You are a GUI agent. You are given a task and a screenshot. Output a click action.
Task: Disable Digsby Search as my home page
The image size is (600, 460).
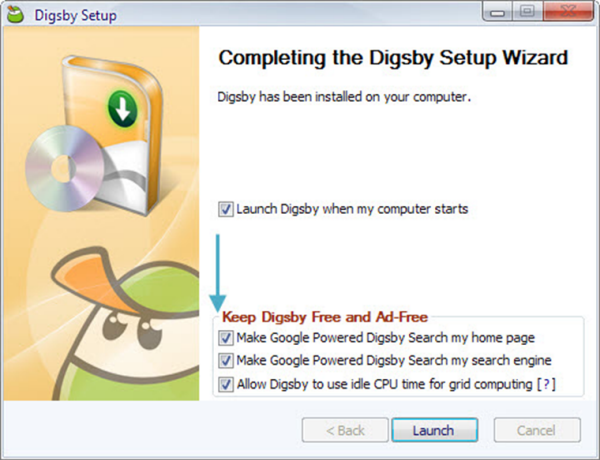click(x=226, y=337)
